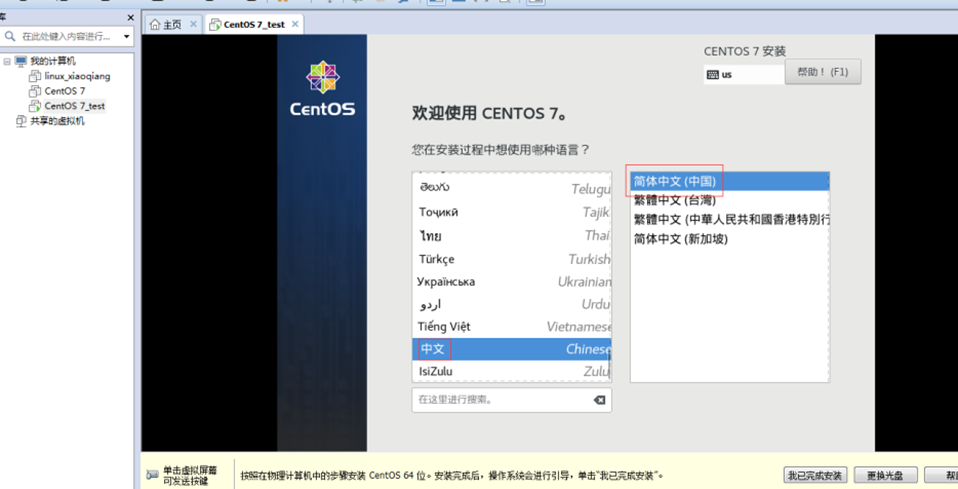Click the 共享的虚拟机 shared icon
The height and width of the screenshot is (489, 958).
tap(21, 121)
